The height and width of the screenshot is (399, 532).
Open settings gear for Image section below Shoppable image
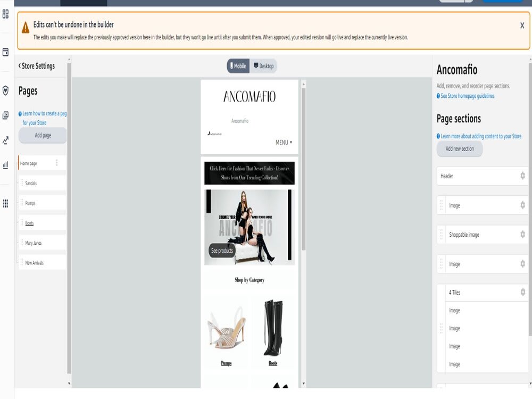pos(522,264)
